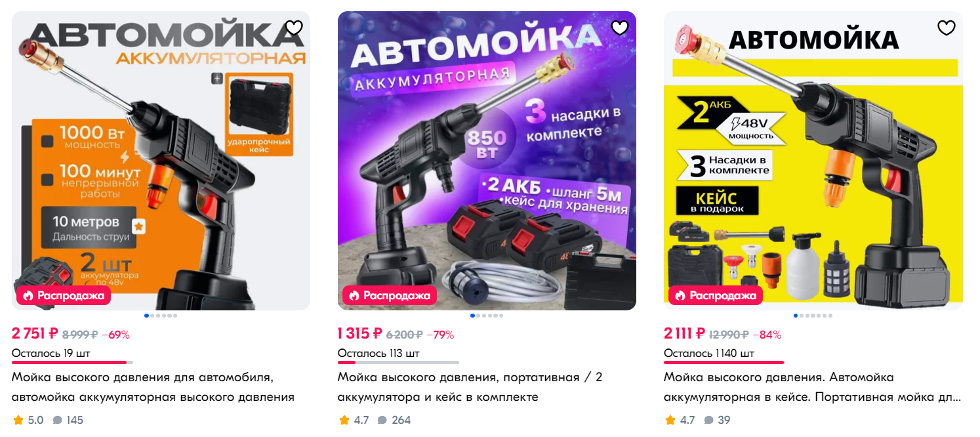Open the orange Автомойка product thumbnail
The width and height of the screenshot is (980, 437).
[x=161, y=161]
